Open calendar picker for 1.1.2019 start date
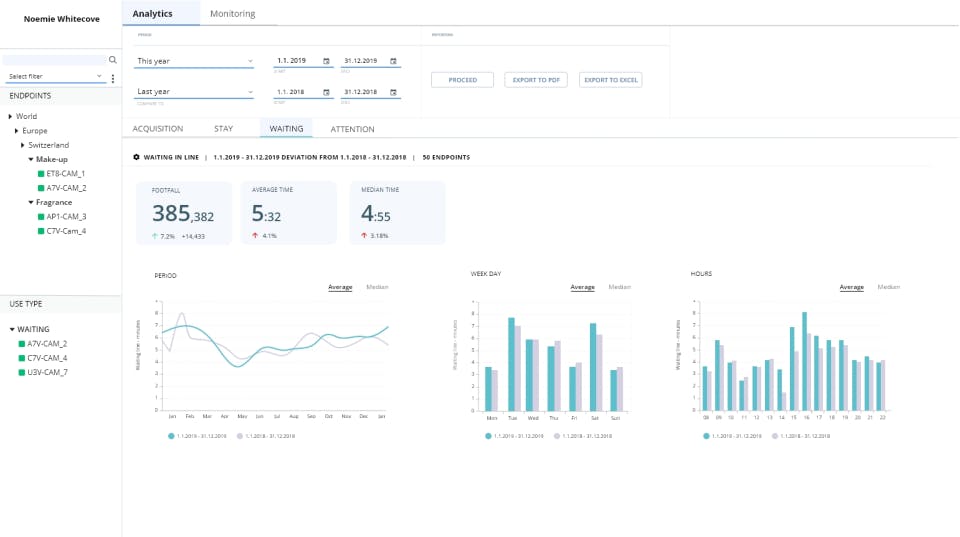The height and width of the screenshot is (537, 960). 327,61
